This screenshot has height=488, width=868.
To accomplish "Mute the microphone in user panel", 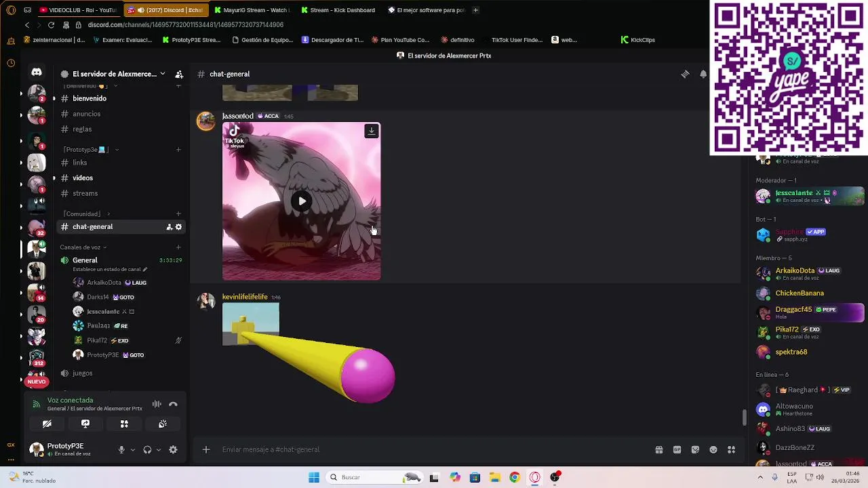I will click(x=121, y=449).
